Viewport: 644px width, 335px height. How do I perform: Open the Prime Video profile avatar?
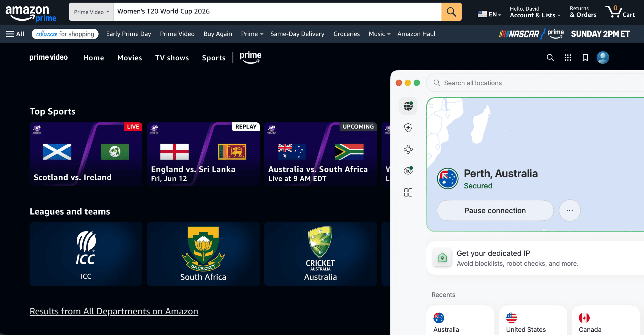click(603, 58)
